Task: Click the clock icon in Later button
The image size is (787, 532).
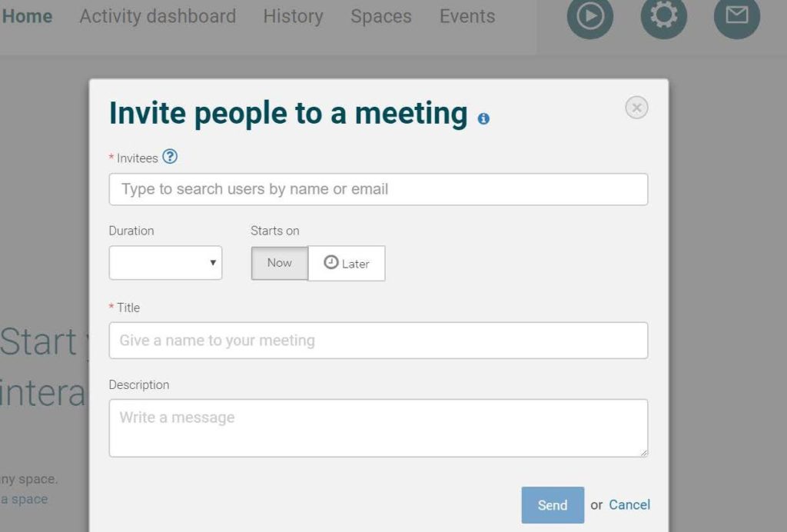Action: [x=330, y=262]
